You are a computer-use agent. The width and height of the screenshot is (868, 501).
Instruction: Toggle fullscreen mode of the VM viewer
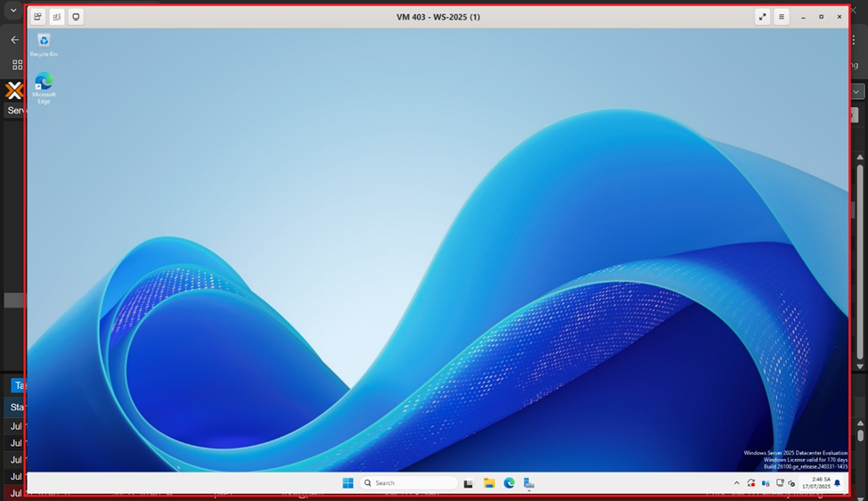pyautogui.click(x=762, y=17)
